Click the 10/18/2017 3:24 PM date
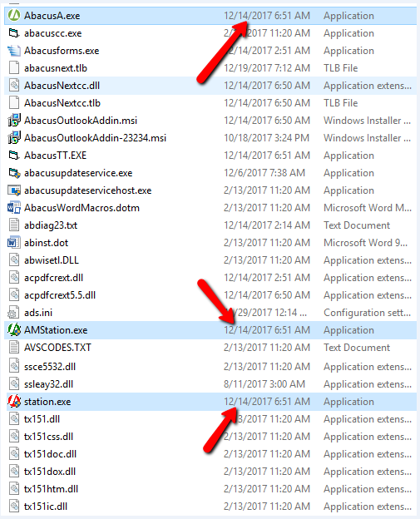 click(266, 138)
